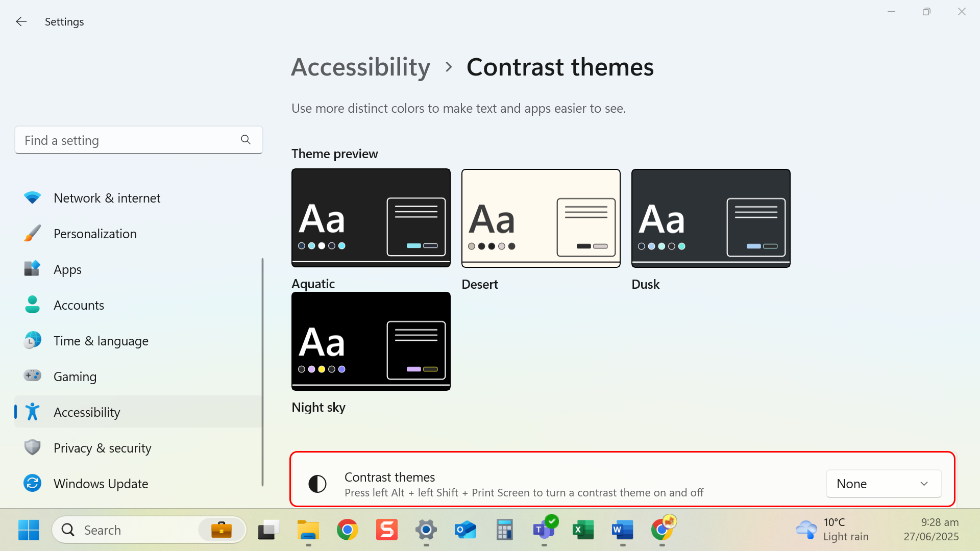
Task: Click the Network & internet wifi icon
Action: [x=32, y=198]
